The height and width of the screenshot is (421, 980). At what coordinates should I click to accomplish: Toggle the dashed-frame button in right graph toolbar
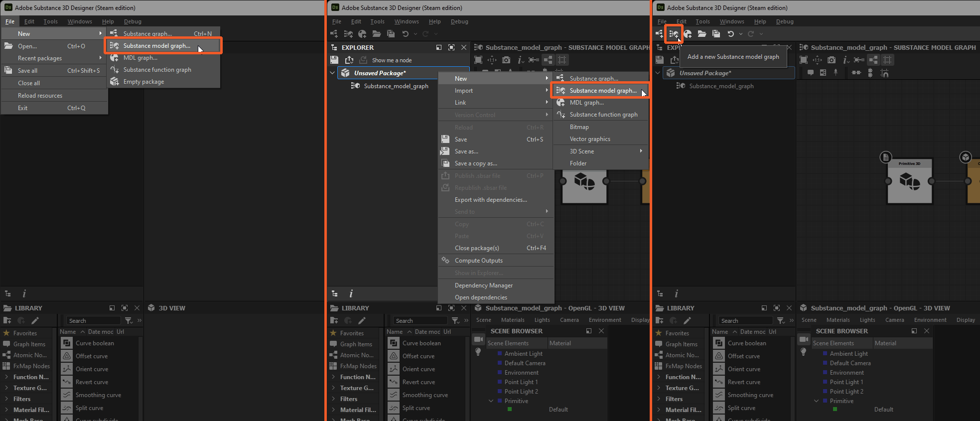887,60
